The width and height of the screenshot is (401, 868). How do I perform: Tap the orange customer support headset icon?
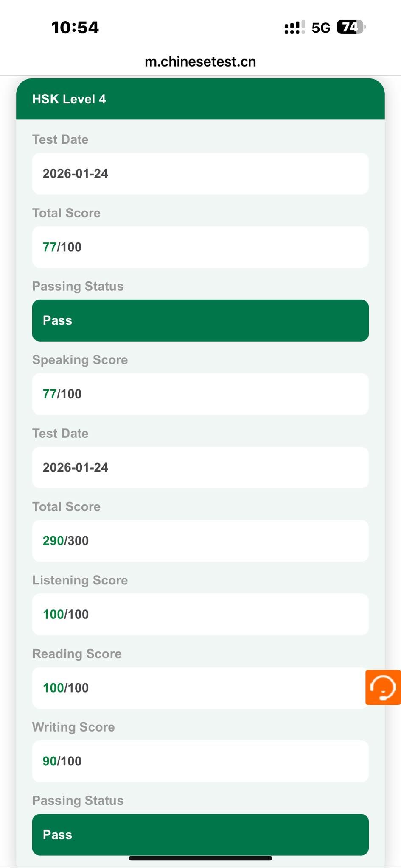383,687
